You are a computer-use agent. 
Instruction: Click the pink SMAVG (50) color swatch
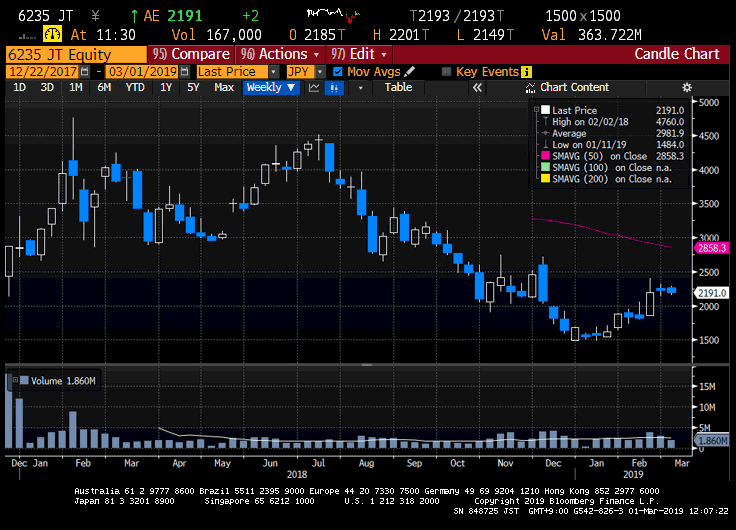(545, 156)
